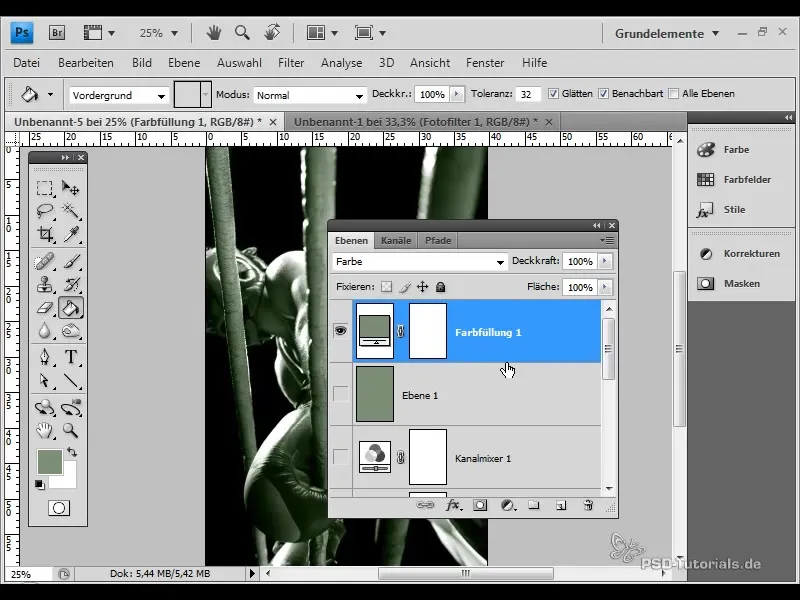Swap foreground and background colors
The image size is (800, 600).
click(72, 452)
